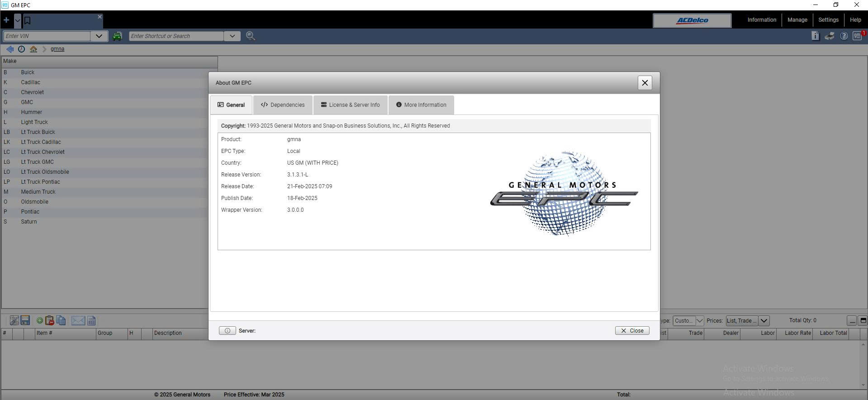Image resolution: width=868 pixels, height=400 pixels.
Task: Click the question mark help icon
Action: [x=844, y=36]
